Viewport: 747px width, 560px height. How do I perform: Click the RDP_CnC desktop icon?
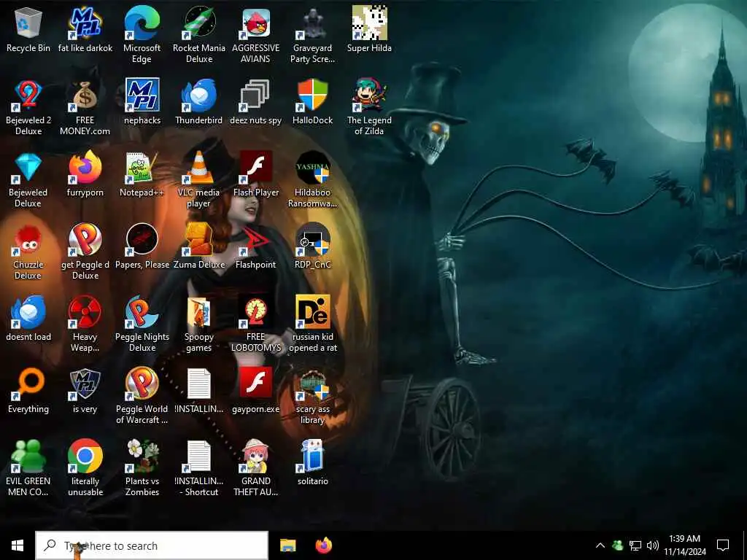[312, 240]
